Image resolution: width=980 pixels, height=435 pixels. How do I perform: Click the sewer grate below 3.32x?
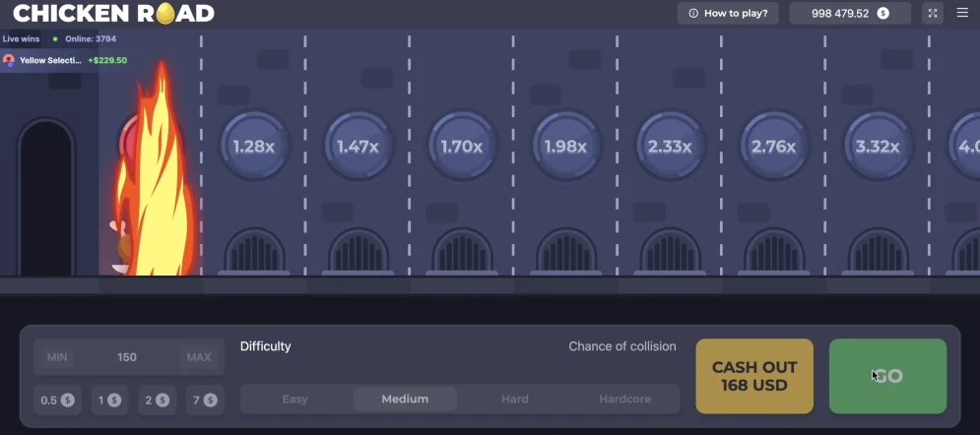879,250
